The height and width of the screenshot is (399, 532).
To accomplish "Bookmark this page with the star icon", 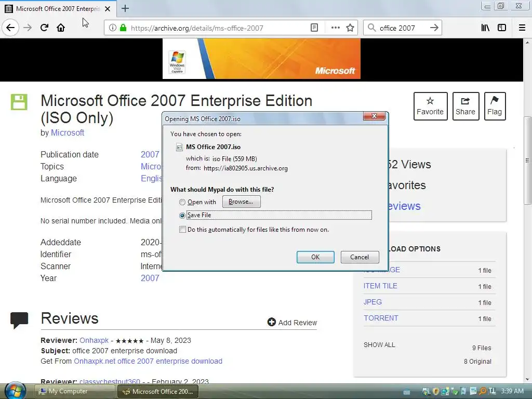I will click(350, 28).
